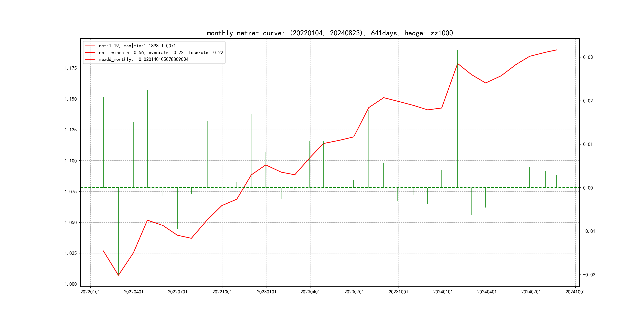Click the winrate legend entry

point(161,52)
